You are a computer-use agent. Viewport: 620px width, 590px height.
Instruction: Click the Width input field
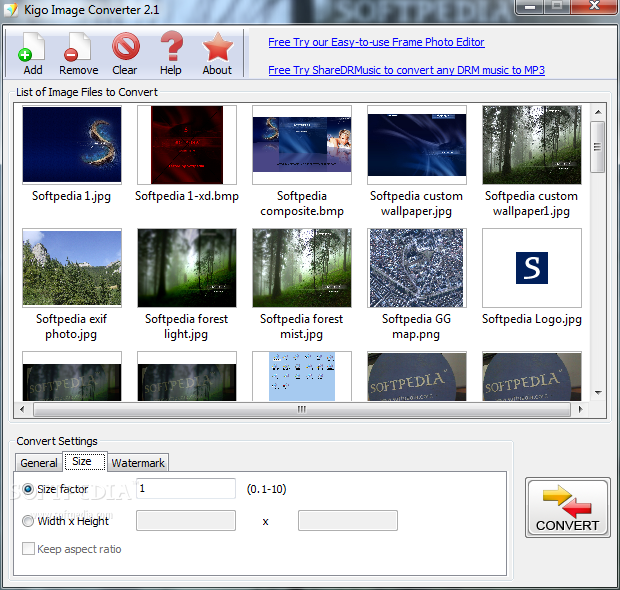[x=186, y=520]
